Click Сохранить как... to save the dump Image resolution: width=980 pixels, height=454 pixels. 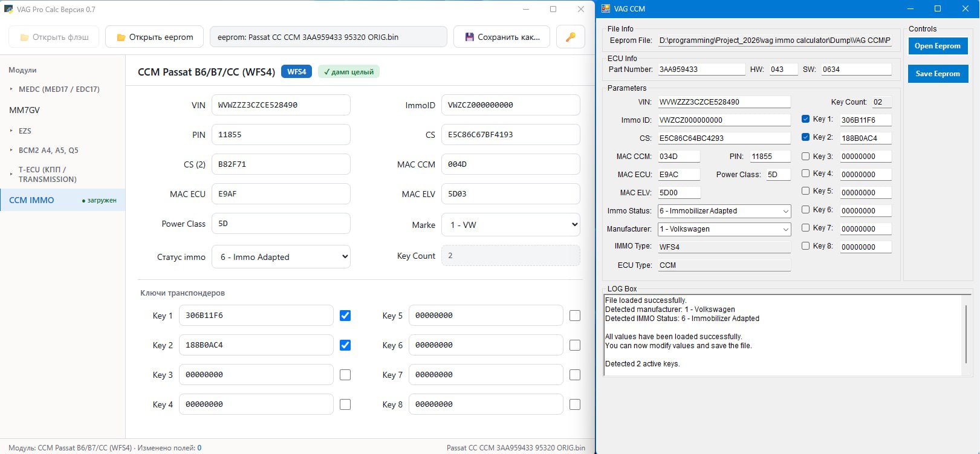pyautogui.click(x=502, y=37)
